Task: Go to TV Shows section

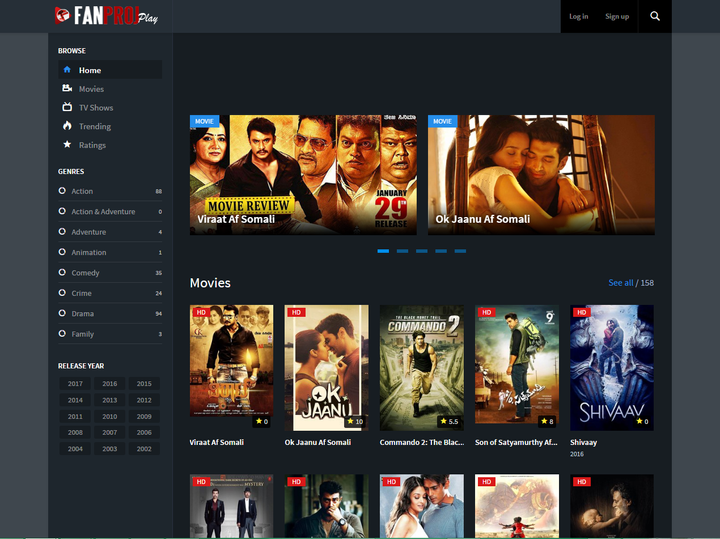Action: (x=96, y=107)
